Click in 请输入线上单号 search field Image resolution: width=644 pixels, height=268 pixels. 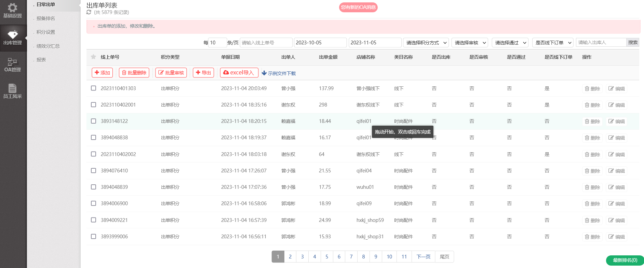pos(266,43)
